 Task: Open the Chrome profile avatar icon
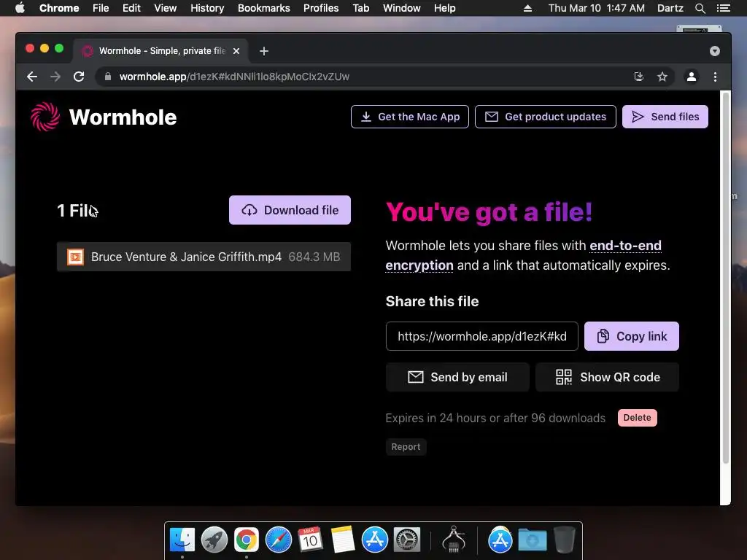point(692,77)
